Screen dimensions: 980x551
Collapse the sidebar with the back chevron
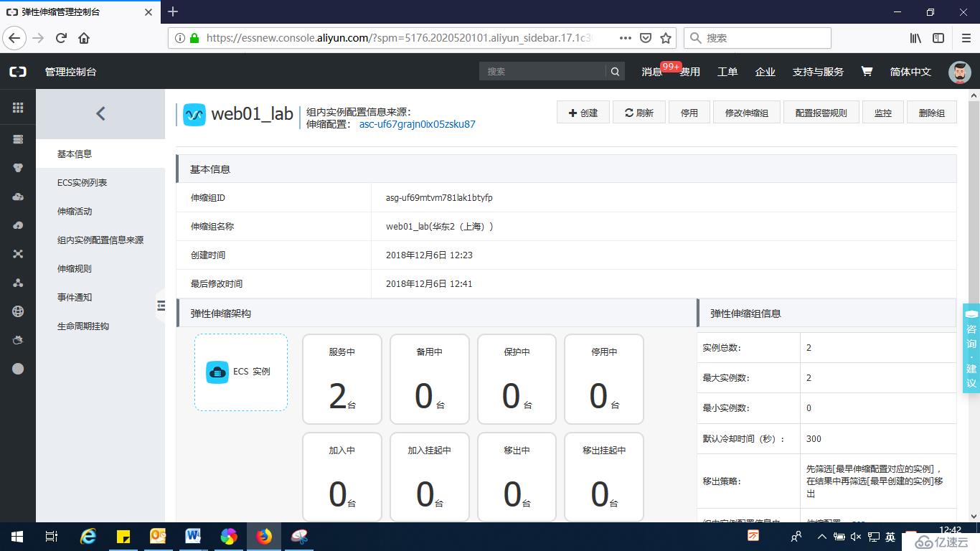click(x=100, y=113)
